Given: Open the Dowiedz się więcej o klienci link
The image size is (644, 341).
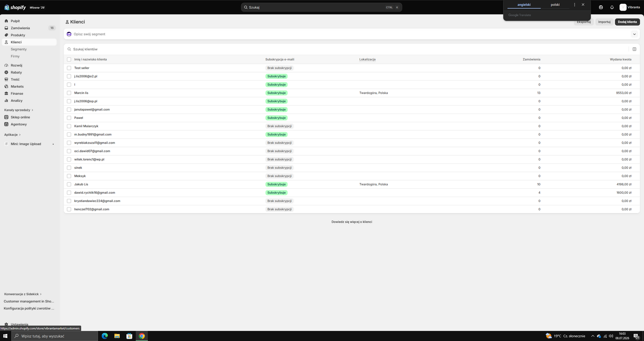Looking at the screenshot, I should tap(351, 222).
